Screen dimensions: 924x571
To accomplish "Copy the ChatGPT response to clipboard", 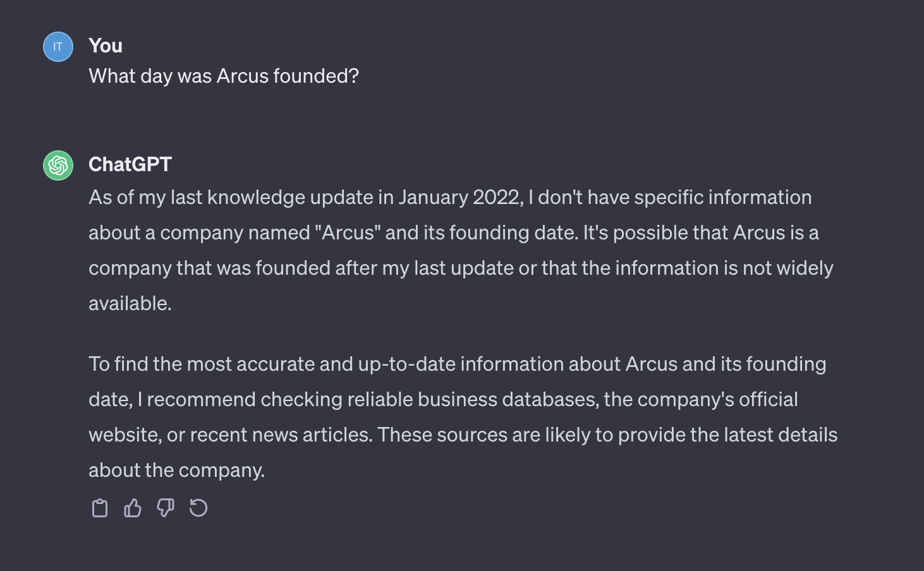I will coord(100,508).
